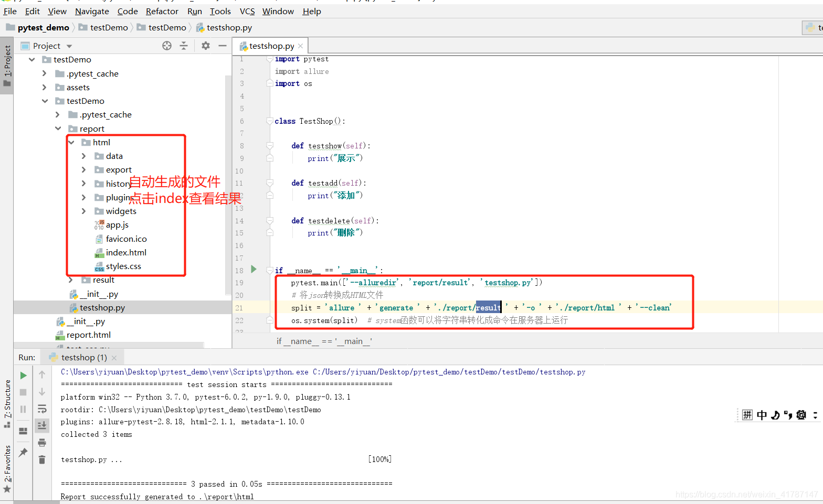Open testshop.py path link in console

(449, 372)
